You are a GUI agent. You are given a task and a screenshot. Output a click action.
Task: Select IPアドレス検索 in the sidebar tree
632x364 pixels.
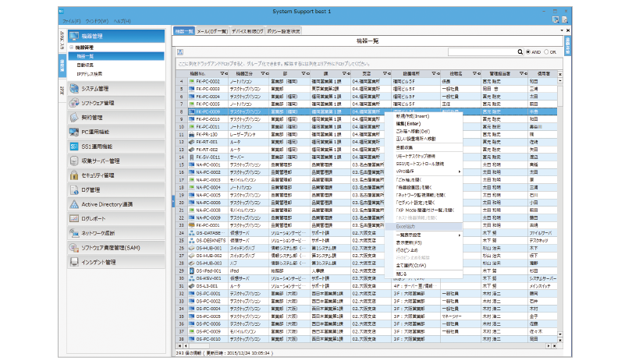tap(90, 74)
